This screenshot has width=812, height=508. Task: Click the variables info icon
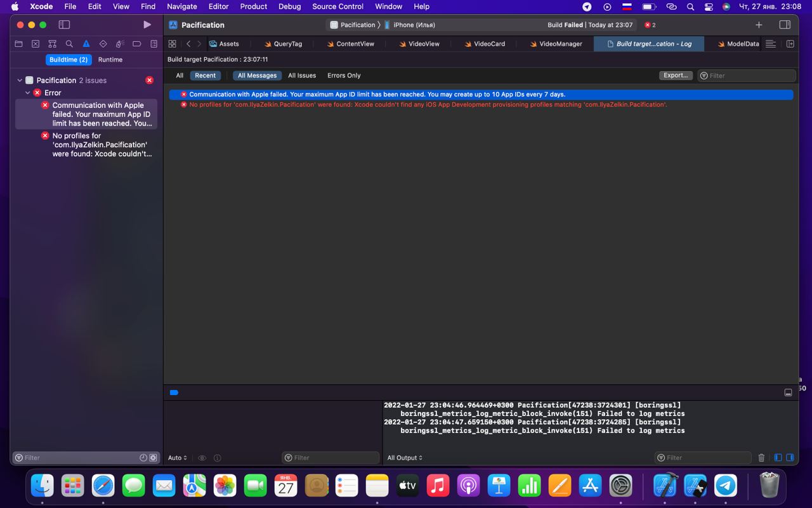point(218,458)
